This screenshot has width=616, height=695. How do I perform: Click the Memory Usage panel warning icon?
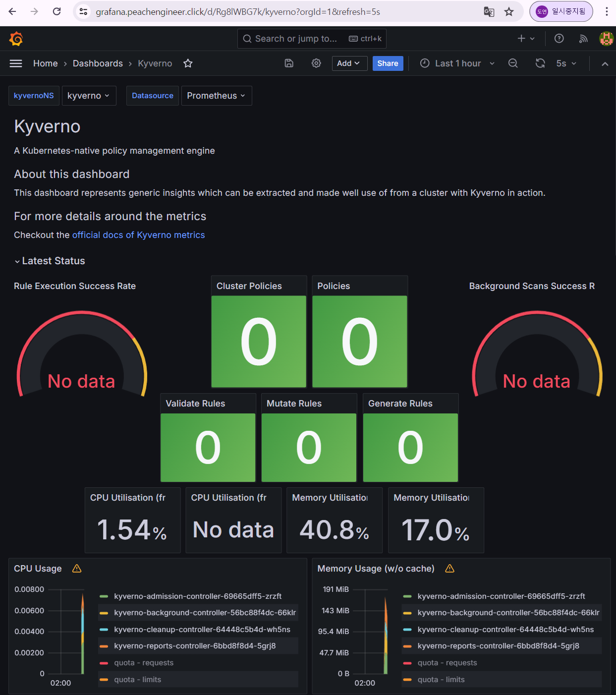point(450,569)
